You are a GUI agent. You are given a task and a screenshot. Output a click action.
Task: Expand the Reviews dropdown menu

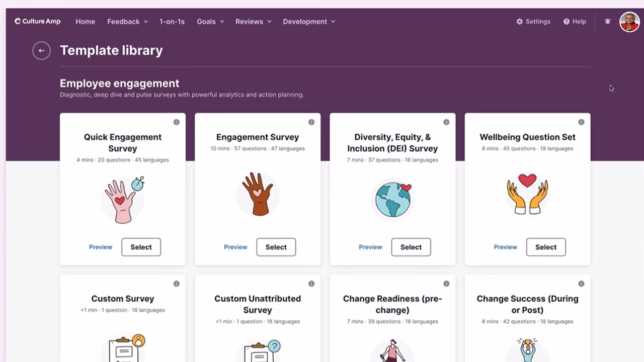tap(253, 22)
